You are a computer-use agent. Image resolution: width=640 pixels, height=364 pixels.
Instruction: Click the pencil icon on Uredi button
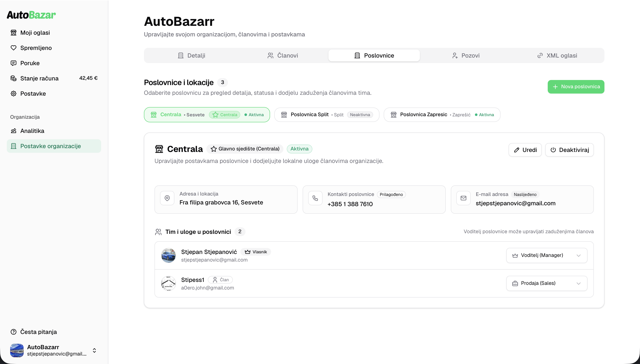pos(516,150)
